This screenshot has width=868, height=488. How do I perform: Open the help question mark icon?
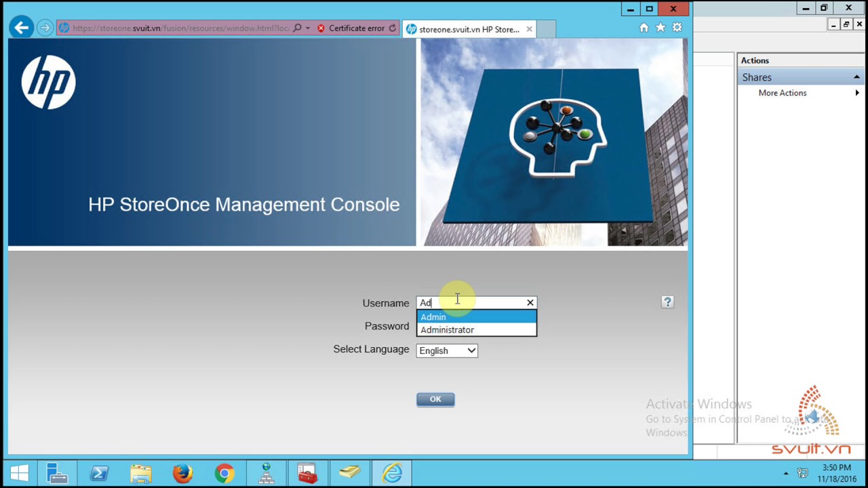pos(667,302)
